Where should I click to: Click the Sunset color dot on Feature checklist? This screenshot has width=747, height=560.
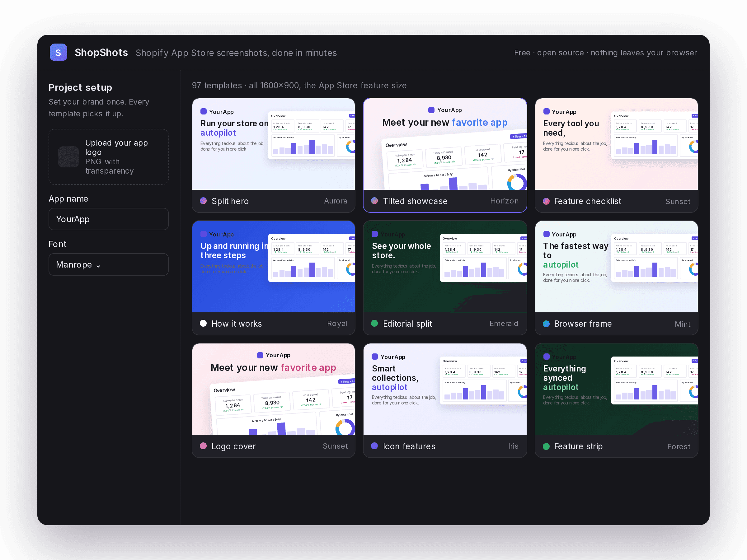tap(546, 201)
